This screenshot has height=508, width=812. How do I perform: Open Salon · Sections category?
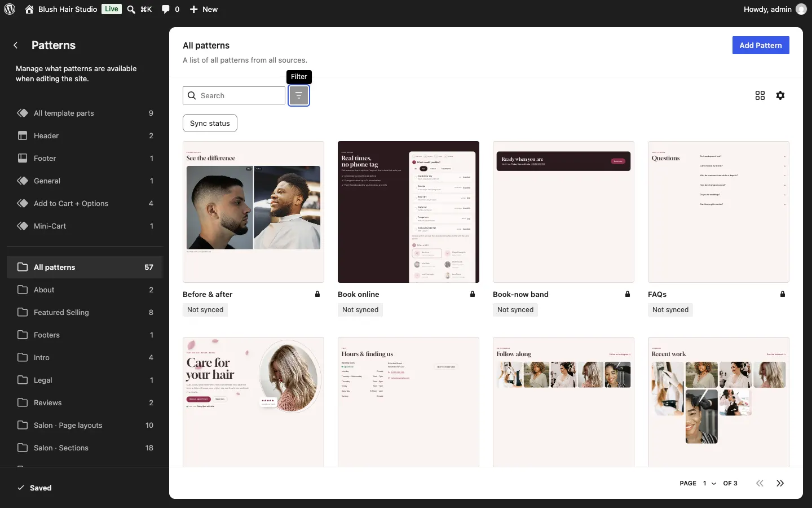(85, 448)
